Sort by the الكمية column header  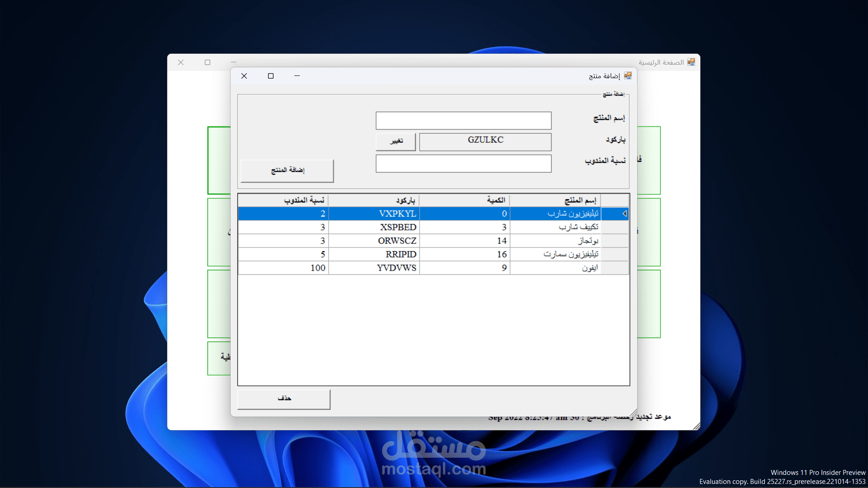pos(465,200)
